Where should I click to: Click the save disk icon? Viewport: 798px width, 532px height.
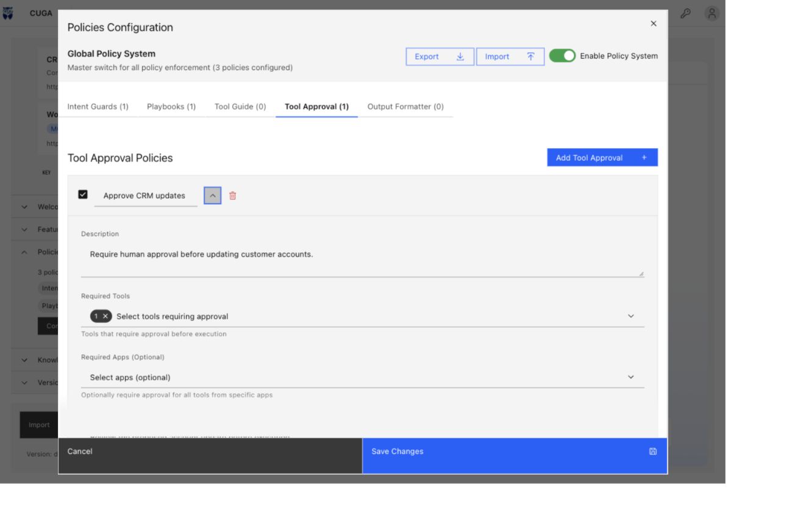coord(653,452)
